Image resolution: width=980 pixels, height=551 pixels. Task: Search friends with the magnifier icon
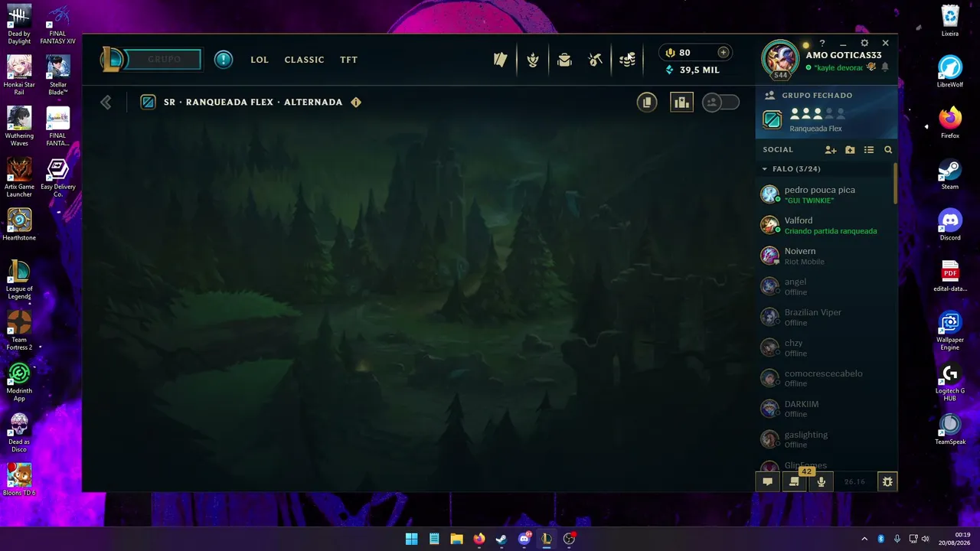(x=888, y=150)
